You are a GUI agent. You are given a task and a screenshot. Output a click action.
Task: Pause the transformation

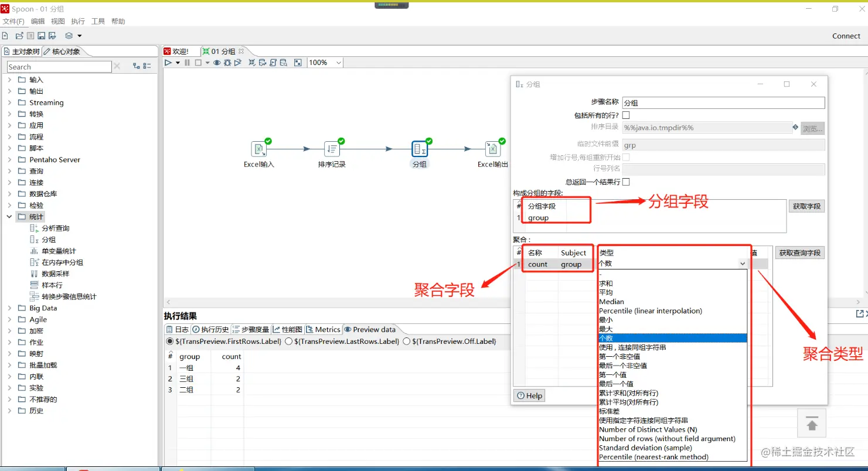point(187,63)
